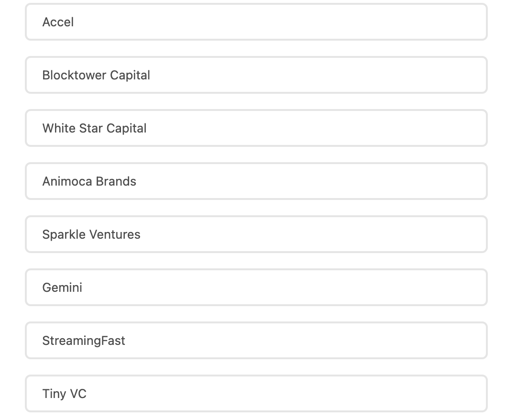Click the "Gemini" text label
506x420 pixels.
tap(62, 287)
